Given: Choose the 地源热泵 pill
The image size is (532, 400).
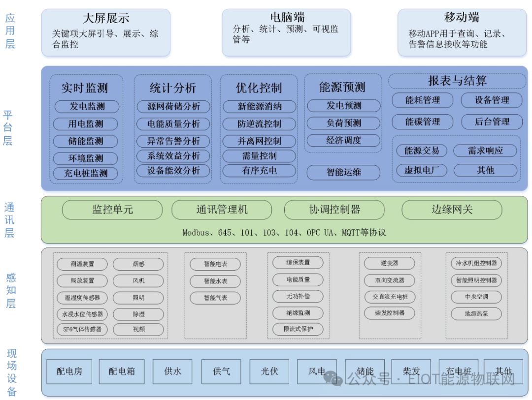Looking at the screenshot, I should (x=476, y=313).
